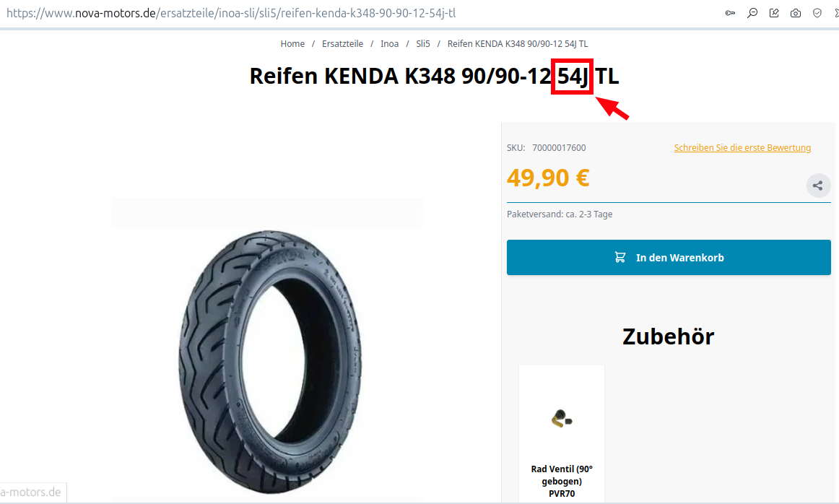Image resolution: width=839 pixels, height=504 pixels.
Task: Add the tire via In den Warenkorb
Action: (669, 257)
